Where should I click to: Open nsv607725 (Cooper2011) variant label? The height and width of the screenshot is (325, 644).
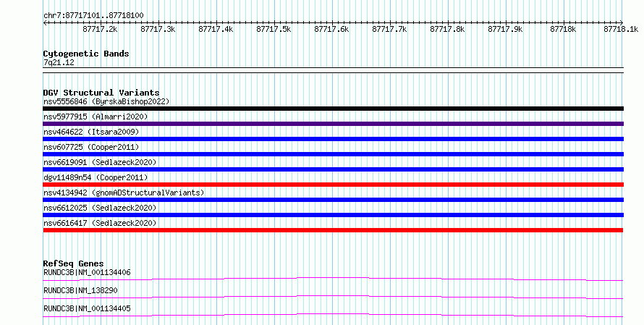pos(91,147)
